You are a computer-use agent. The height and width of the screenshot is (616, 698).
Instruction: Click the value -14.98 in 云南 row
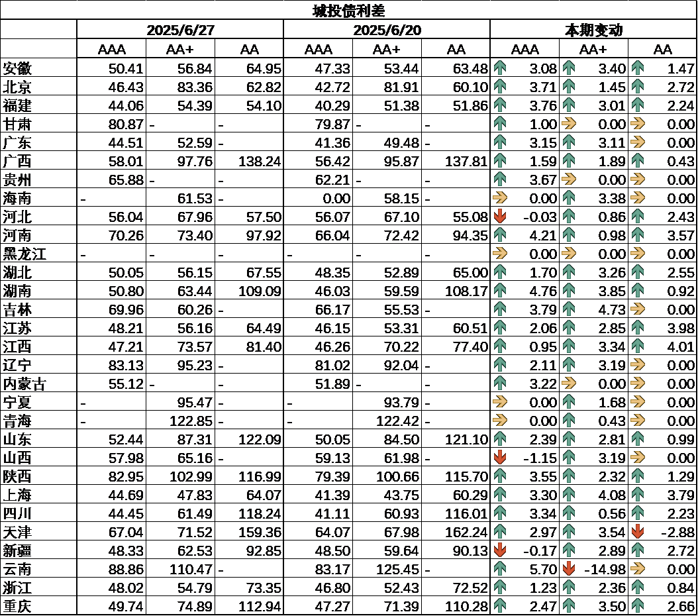click(x=605, y=569)
